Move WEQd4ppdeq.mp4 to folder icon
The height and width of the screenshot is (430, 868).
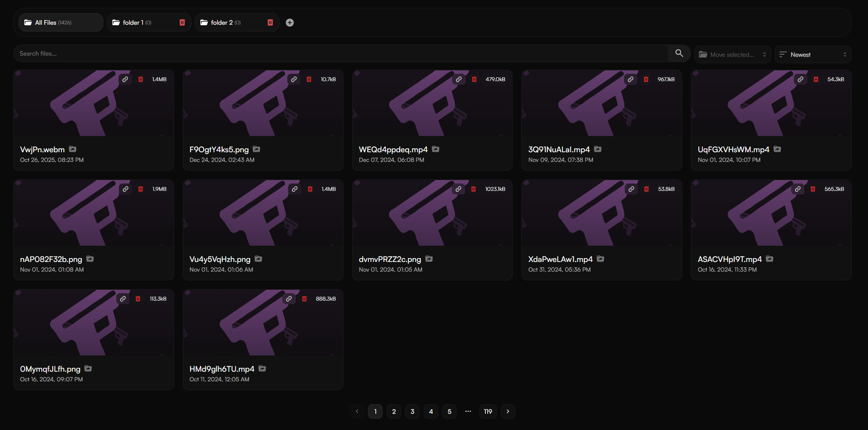(436, 149)
